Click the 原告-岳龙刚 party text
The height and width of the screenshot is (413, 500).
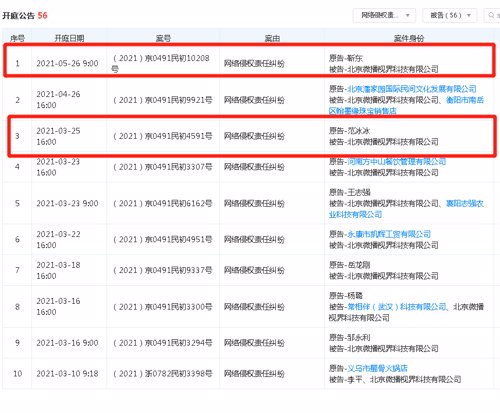[x=349, y=265]
